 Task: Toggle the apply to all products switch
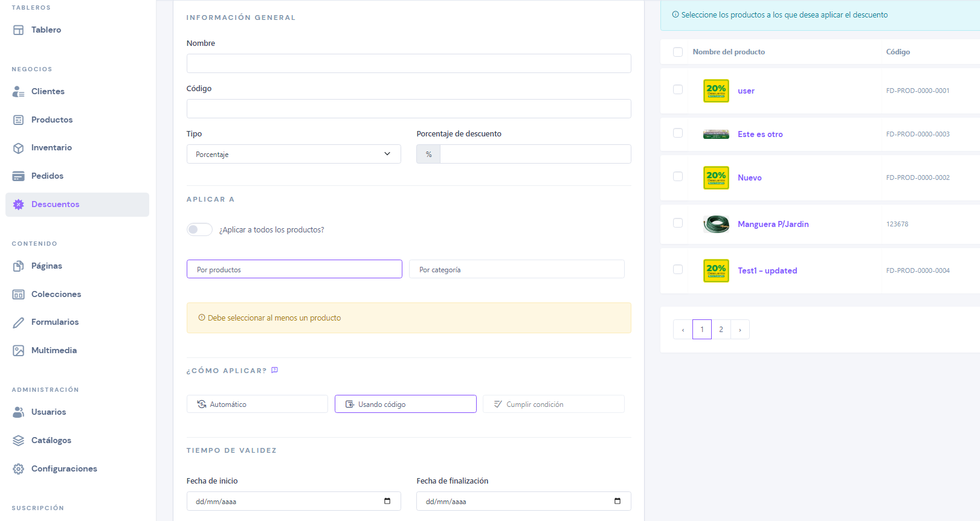tap(199, 229)
